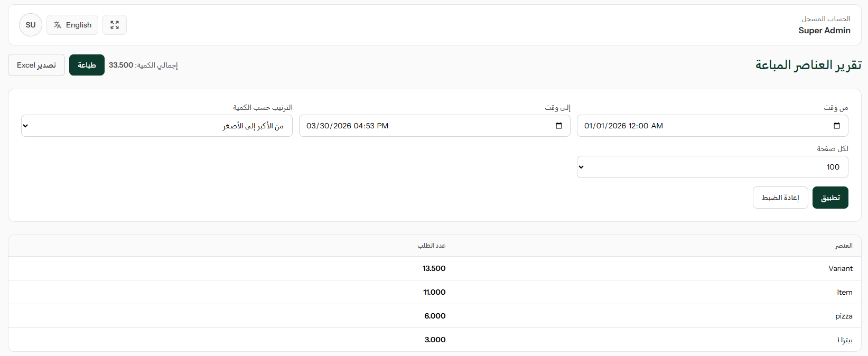Click the Excel export button

click(36, 65)
